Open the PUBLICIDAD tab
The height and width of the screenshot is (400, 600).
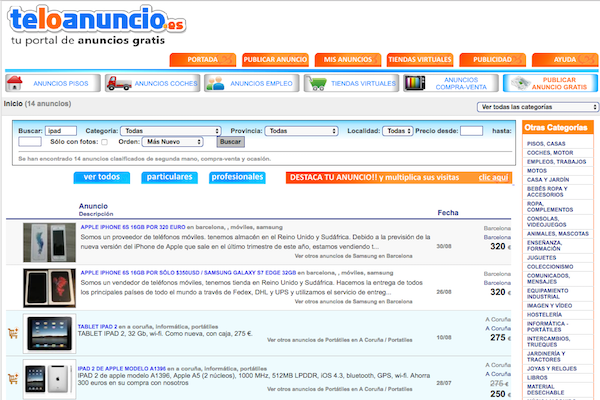[492, 60]
